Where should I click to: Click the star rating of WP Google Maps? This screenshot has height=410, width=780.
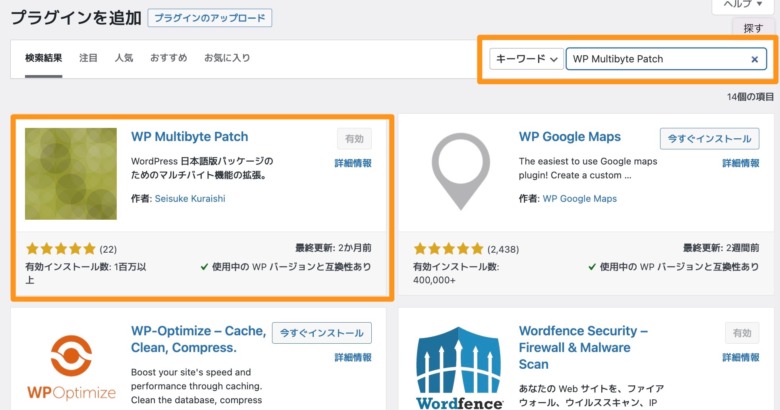pos(449,248)
